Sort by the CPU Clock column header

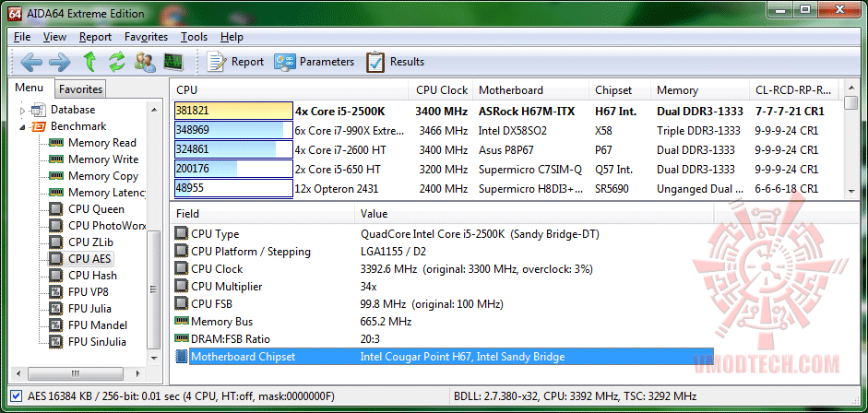click(442, 90)
